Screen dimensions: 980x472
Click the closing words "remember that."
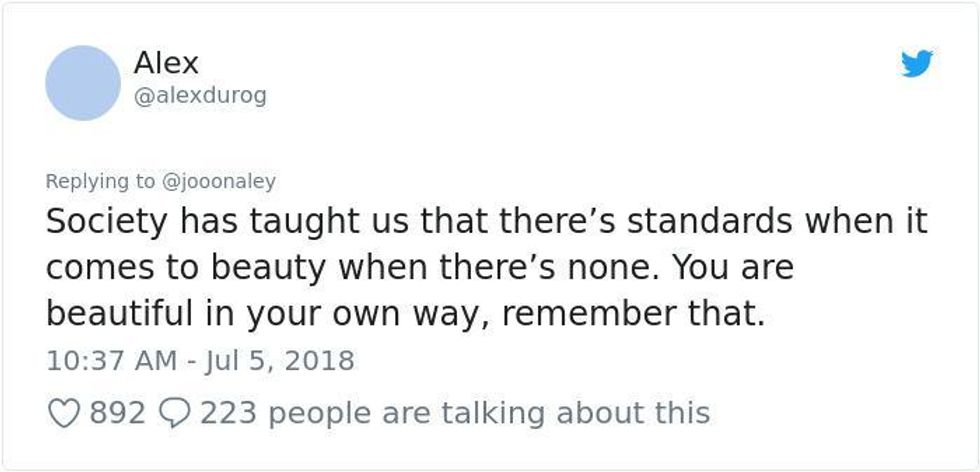(633, 316)
